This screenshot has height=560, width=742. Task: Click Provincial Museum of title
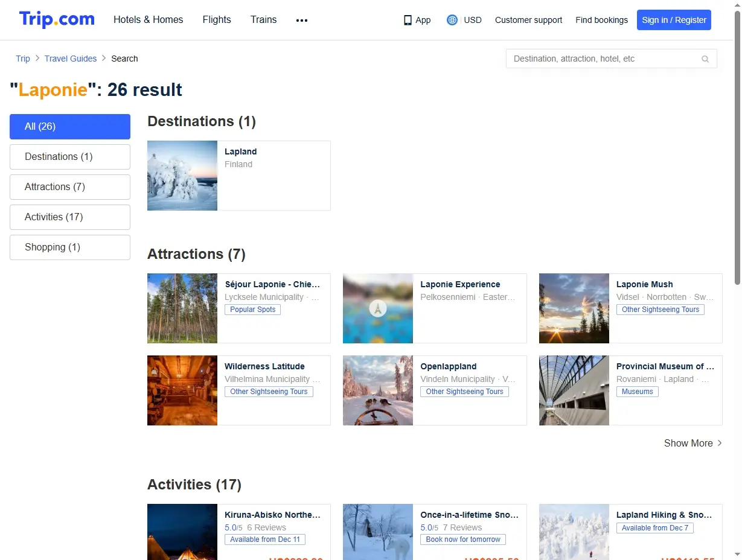tap(665, 366)
